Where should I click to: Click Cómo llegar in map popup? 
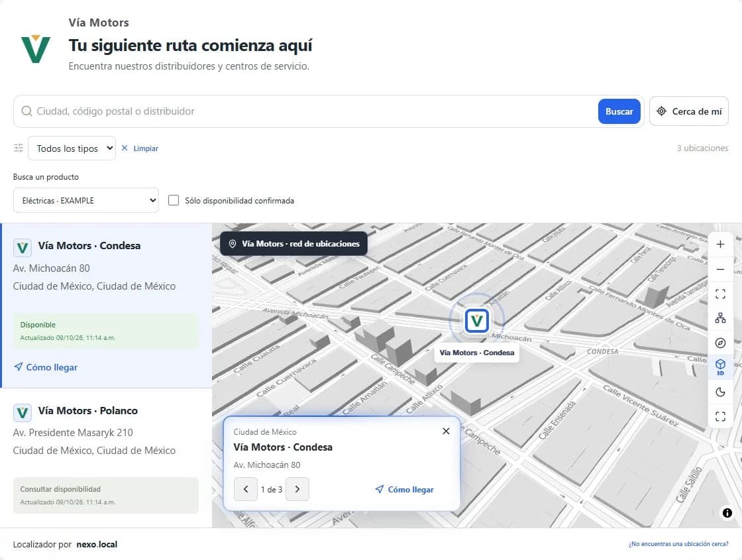click(405, 490)
